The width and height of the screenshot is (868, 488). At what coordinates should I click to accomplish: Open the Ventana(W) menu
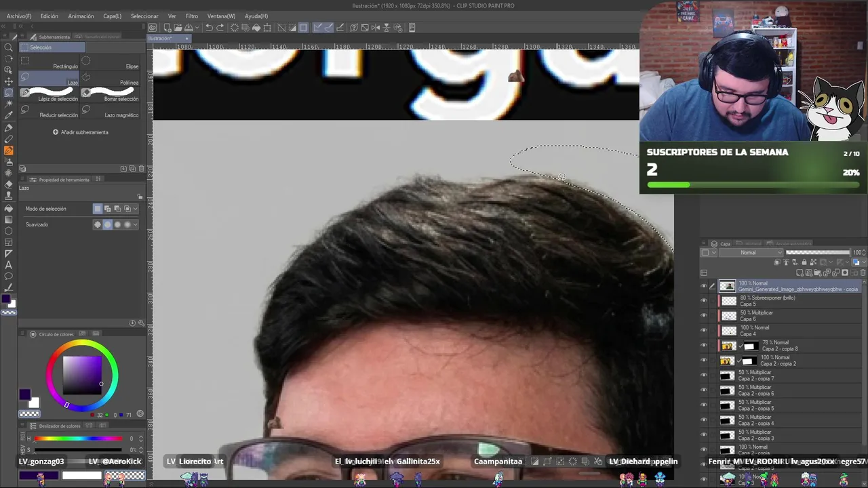pos(221,16)
